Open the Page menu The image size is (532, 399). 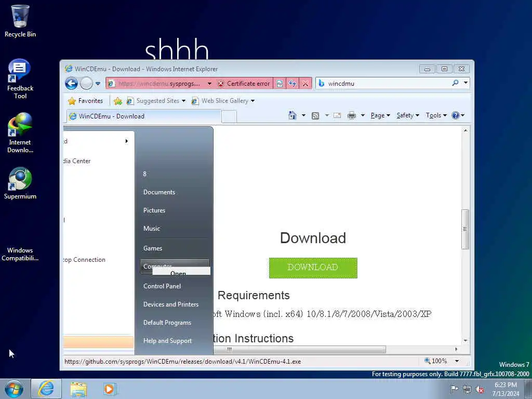(x=380, y=115)
